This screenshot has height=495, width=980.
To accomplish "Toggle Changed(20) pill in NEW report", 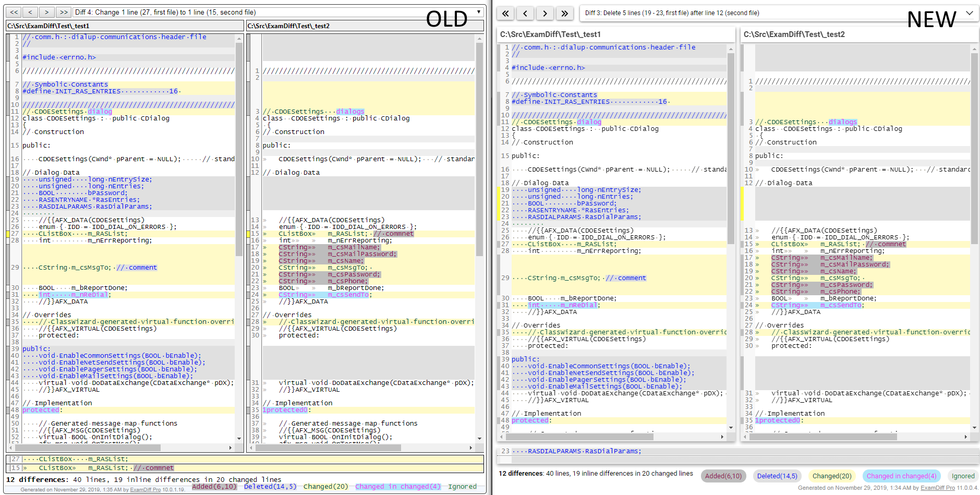I will 832,476.
